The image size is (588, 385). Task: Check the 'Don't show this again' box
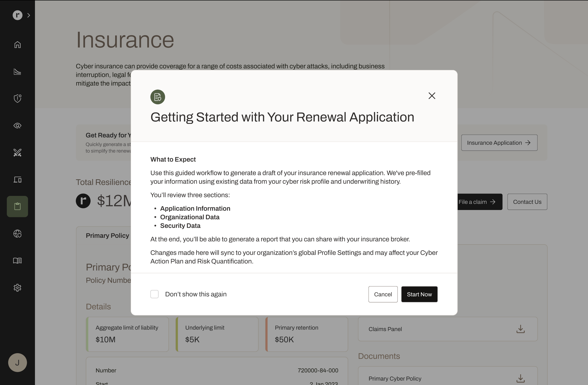(154, 294)
